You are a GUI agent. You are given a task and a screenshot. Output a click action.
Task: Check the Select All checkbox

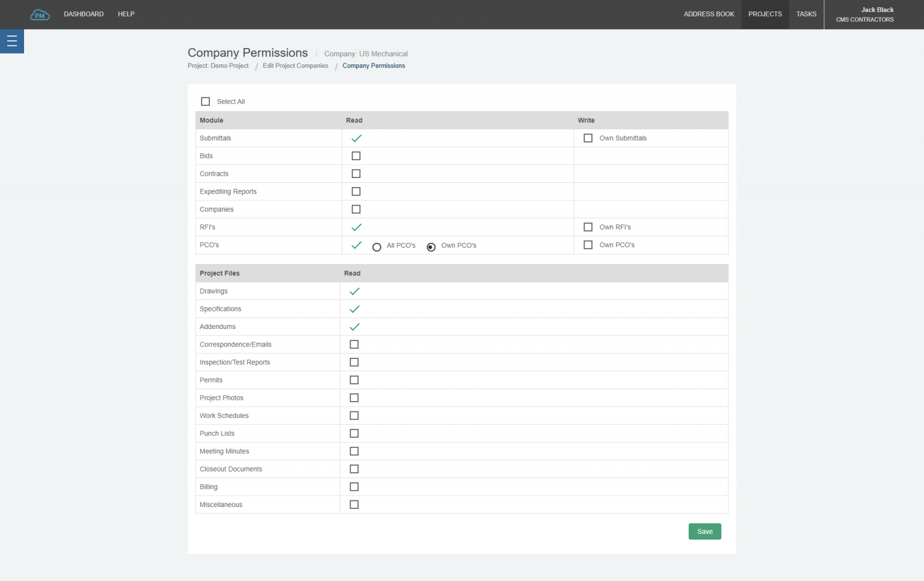tap(205, 101)
